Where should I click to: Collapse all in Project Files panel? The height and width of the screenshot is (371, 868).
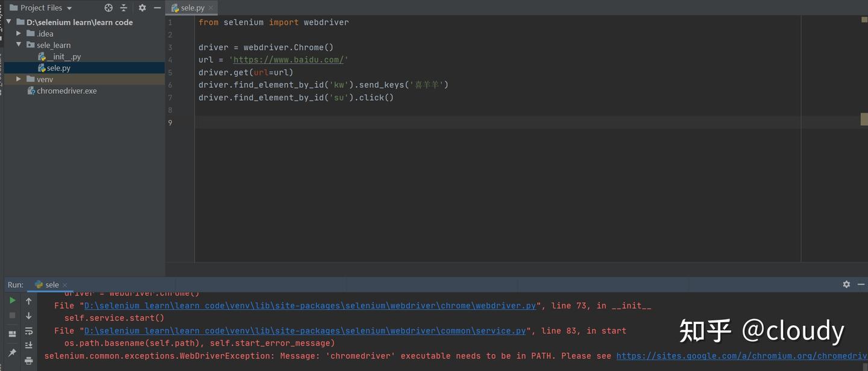click(124, 8)
